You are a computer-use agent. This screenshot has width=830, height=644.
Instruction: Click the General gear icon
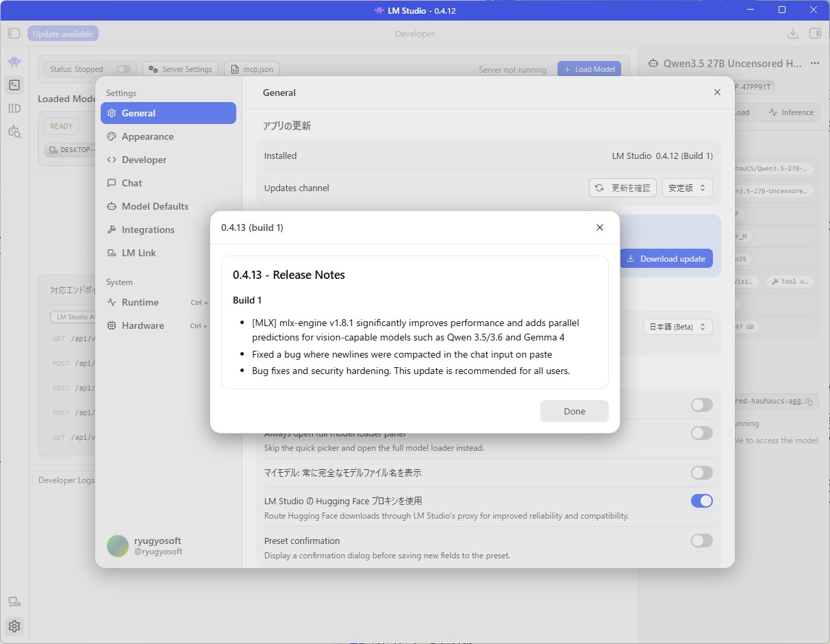coord(112,113)
